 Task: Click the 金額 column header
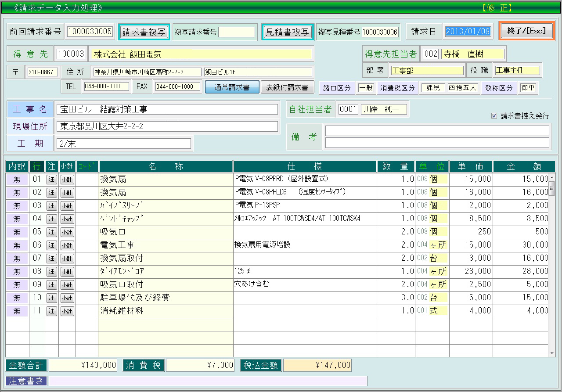(x=524, y=166)
